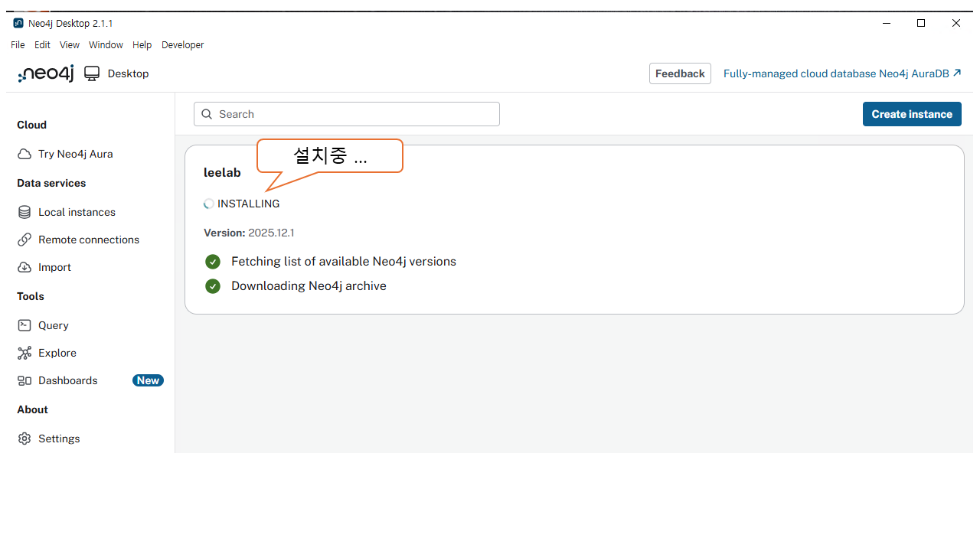Viewport: 980px width, 551px height.
Task: Click the cloud icon beside Try Neo4j Aura
Action: [24, 154]
